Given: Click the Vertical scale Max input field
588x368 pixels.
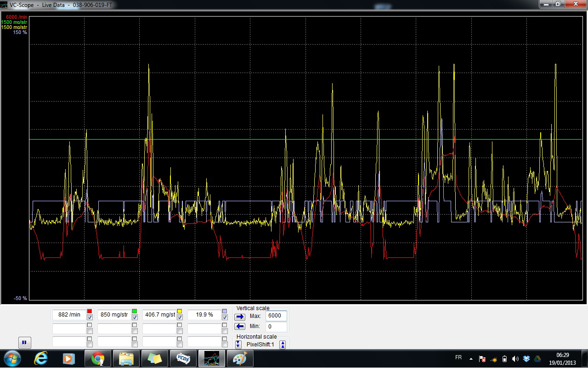Looking at the screenshot, I should click(276, 316).
